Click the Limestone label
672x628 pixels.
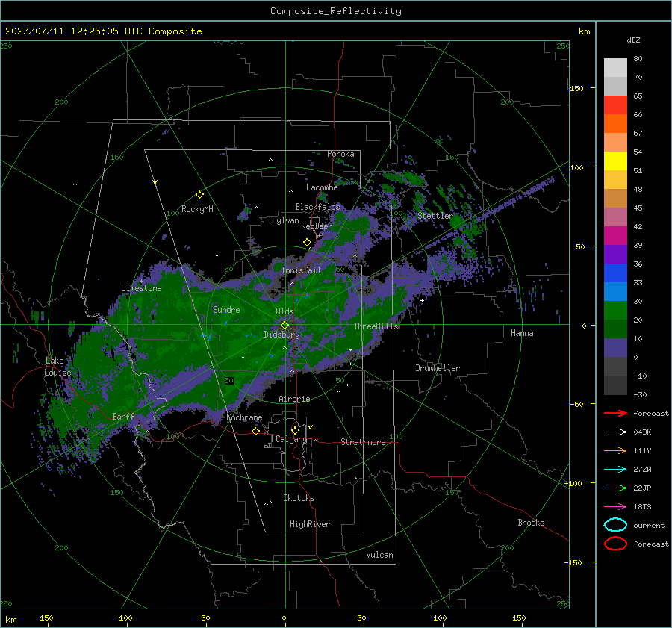(141, 288)
